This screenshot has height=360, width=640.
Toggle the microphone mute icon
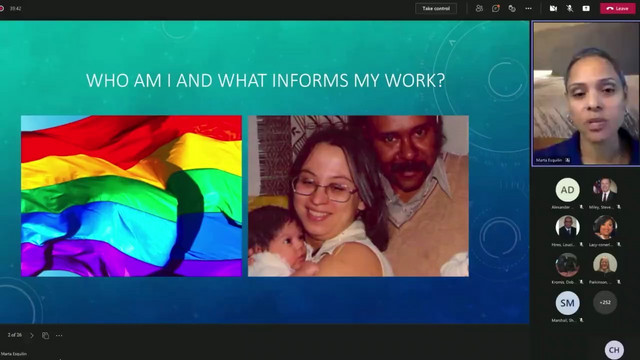click(x=570, y=8)
